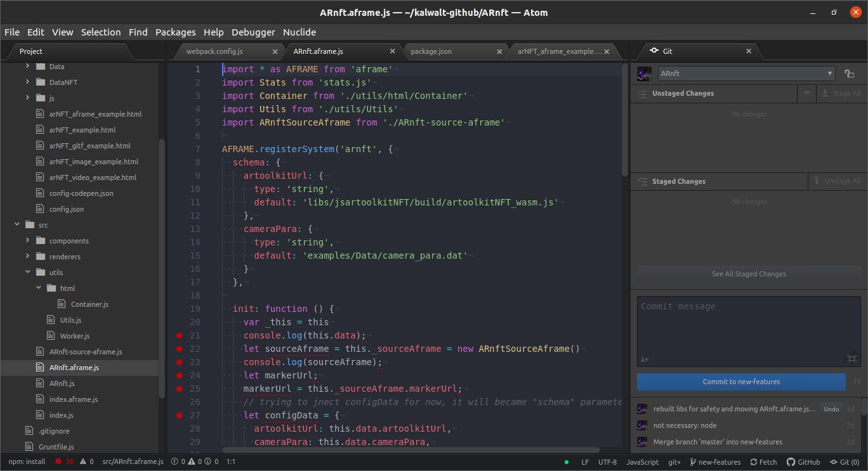868x471 pixels.
Task: Click the user avatar in the Git panel
Action: click(x=644, y=74)
